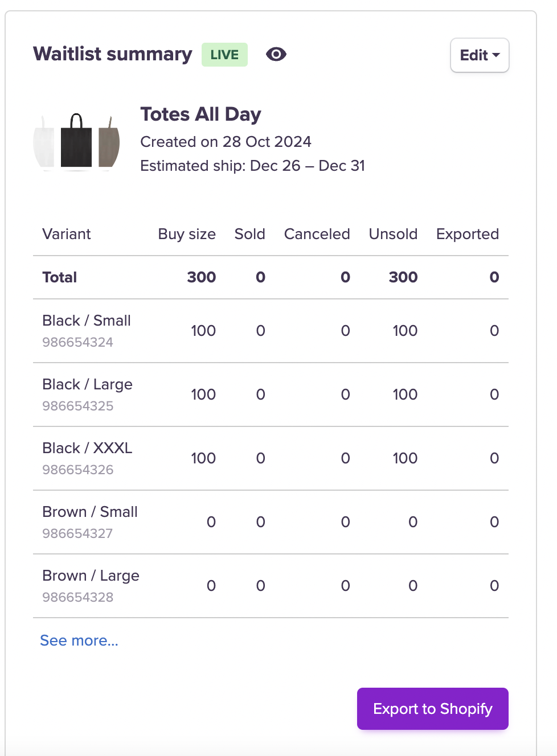
Task: Click the Unsold column header
Action: [393, 234]
